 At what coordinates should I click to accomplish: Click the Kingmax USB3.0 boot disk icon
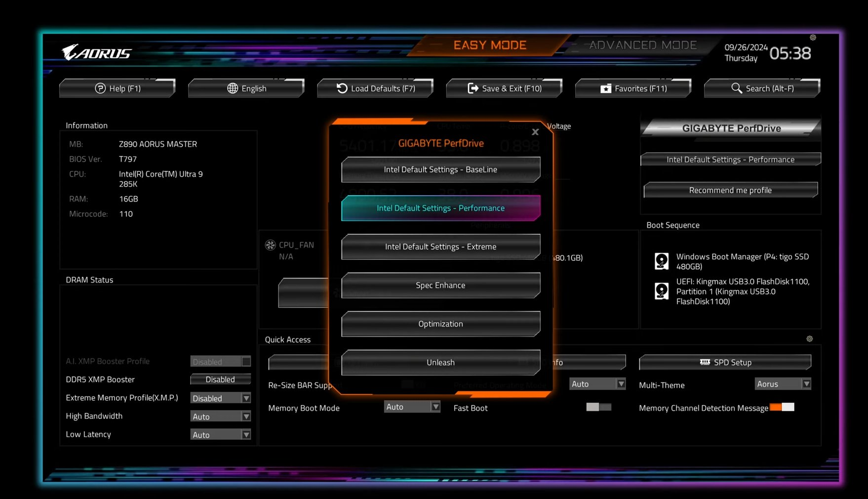(661, 291)
